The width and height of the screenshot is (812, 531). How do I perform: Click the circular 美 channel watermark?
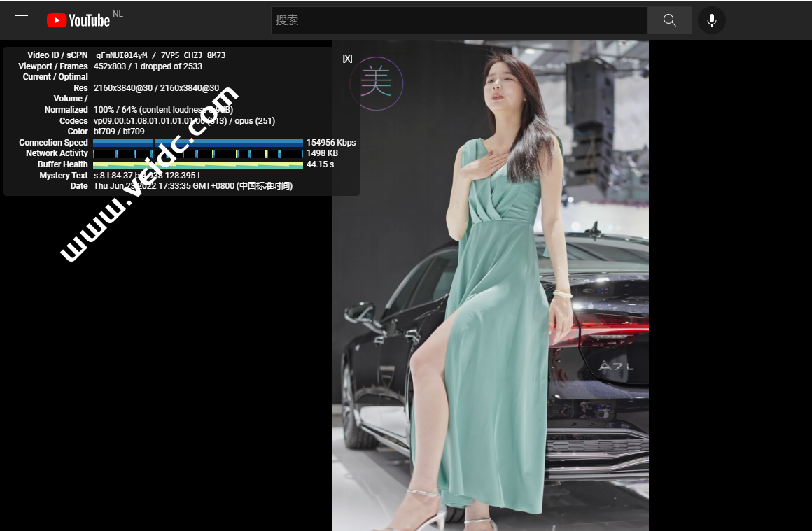[x=376, y=83]
